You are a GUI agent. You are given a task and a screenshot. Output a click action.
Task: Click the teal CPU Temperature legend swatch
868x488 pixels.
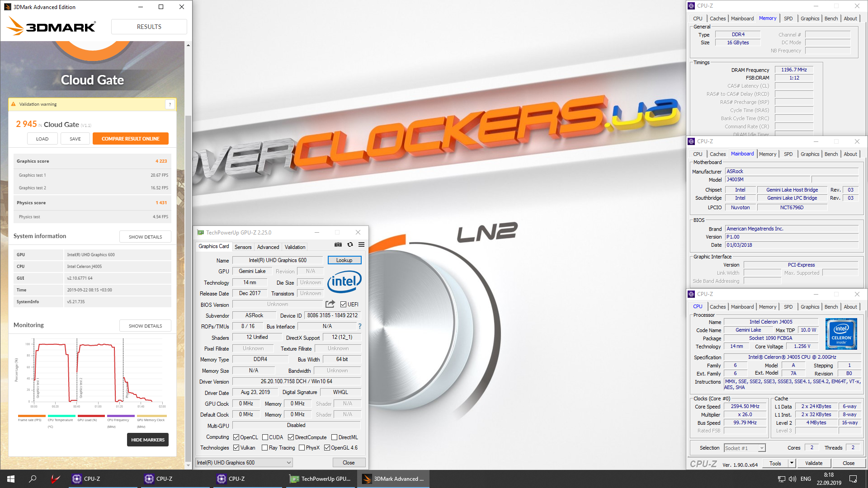click(x=61, y=416)
